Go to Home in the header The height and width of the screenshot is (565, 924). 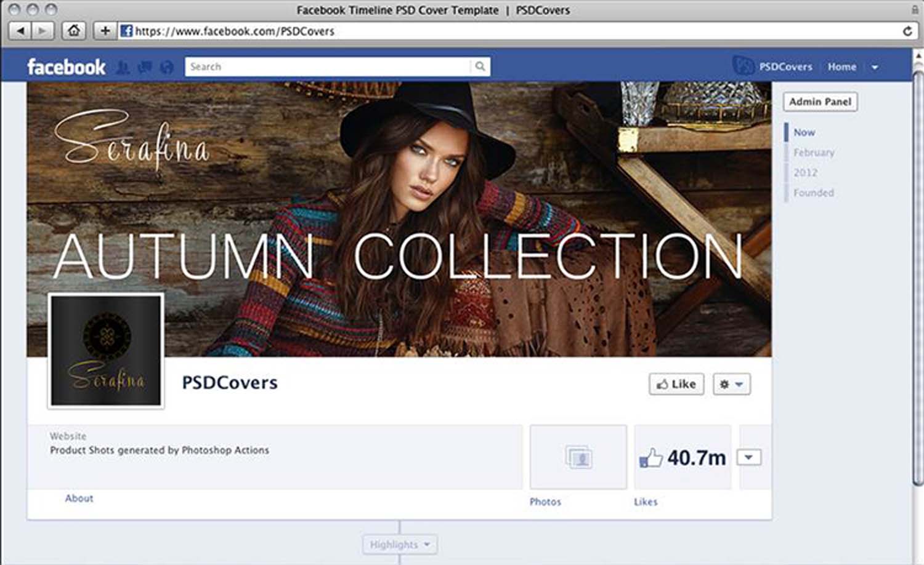[x=841, y=66]
